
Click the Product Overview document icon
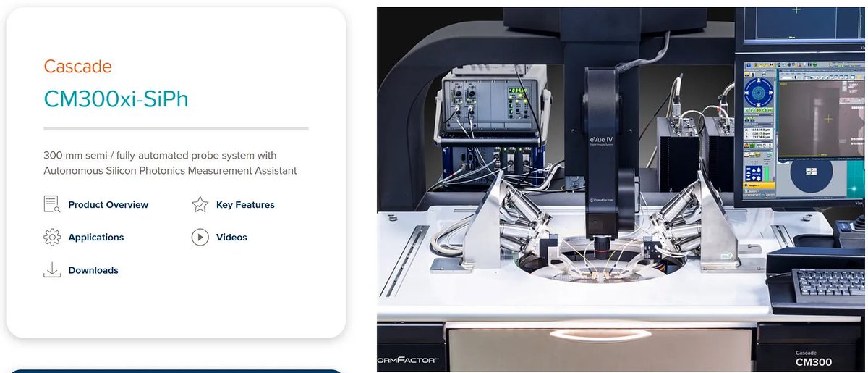point(51,204)
